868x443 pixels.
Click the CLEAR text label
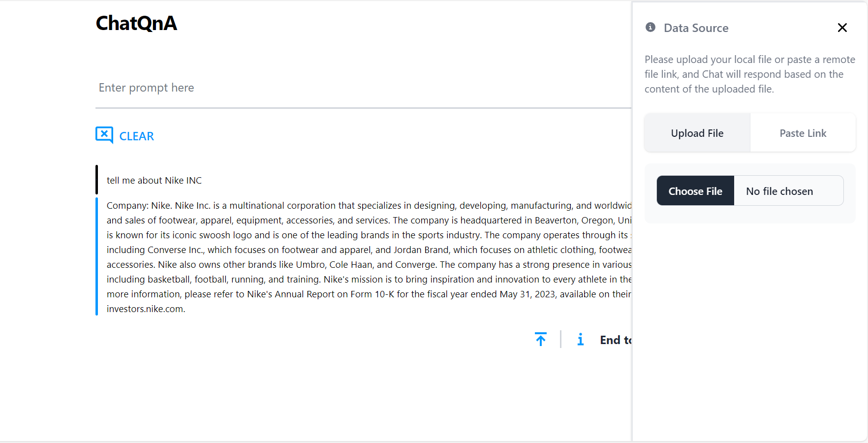coord(137,136)
